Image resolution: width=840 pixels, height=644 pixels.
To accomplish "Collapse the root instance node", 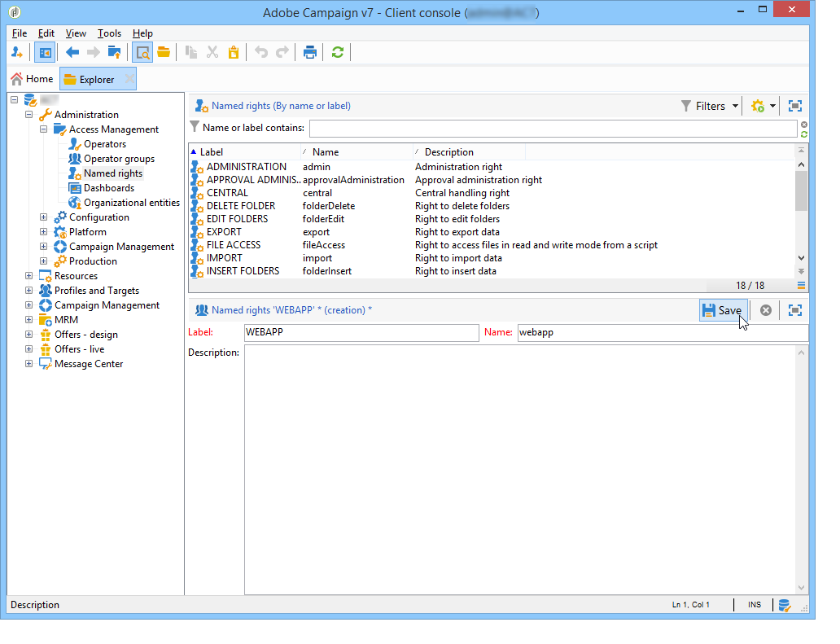I will point(15,100).
